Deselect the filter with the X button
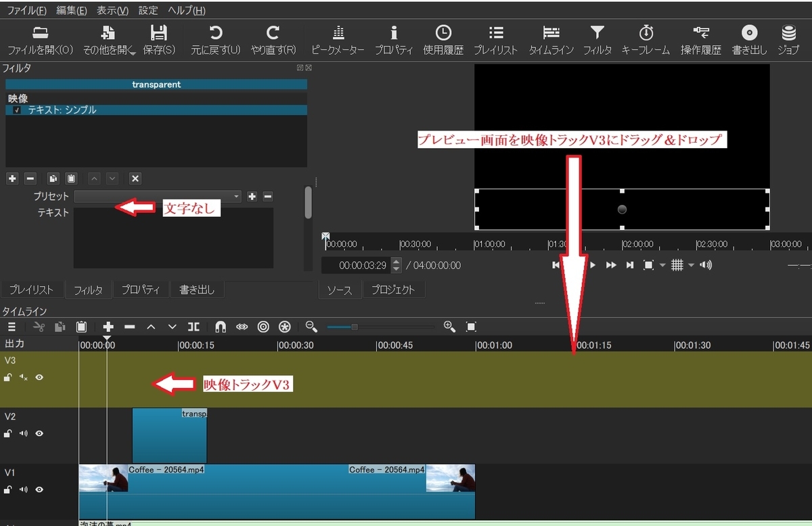The height and width of the screenshot is (526, 812). pos(135,178)
